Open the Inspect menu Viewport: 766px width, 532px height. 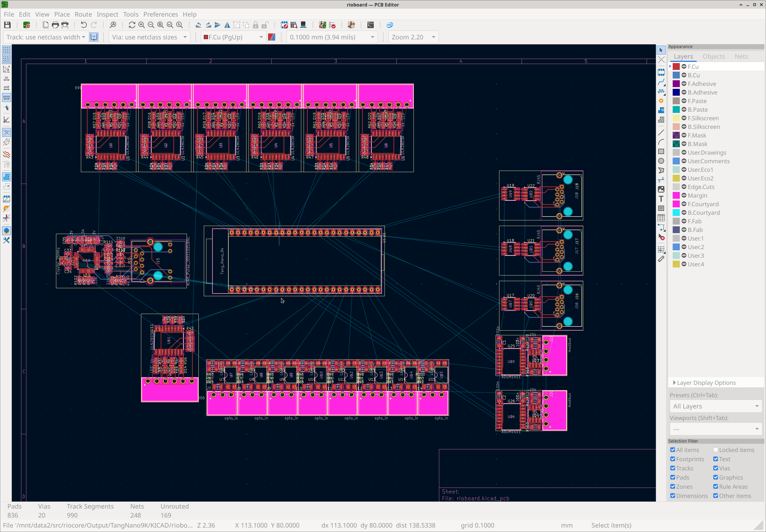click(107, 14)
